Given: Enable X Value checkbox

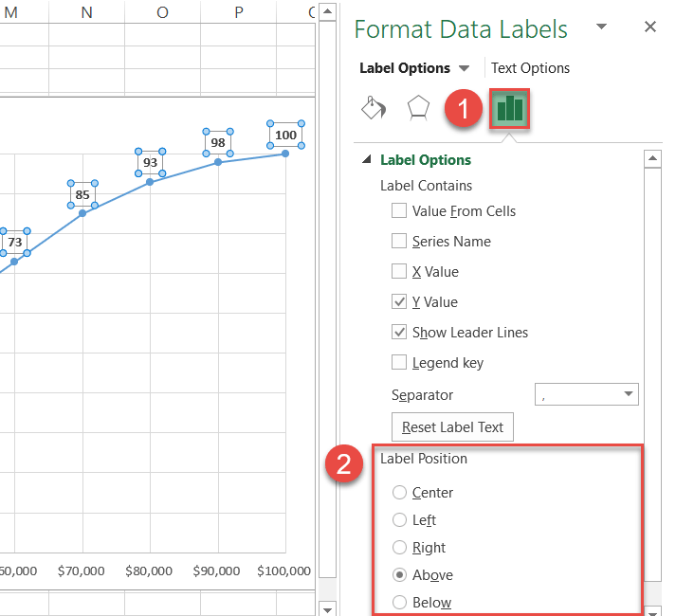Looking at the screenshot, I should tap(399, 272).
